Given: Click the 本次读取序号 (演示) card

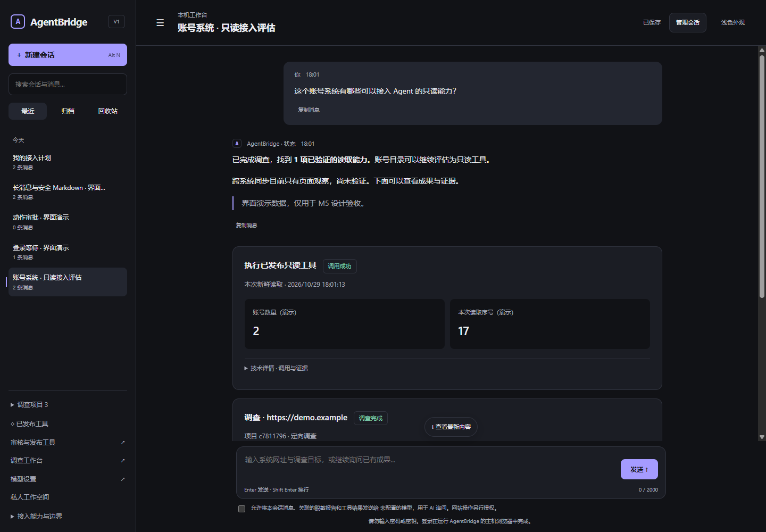Looking at the screenshot, I should pos(549,324).
